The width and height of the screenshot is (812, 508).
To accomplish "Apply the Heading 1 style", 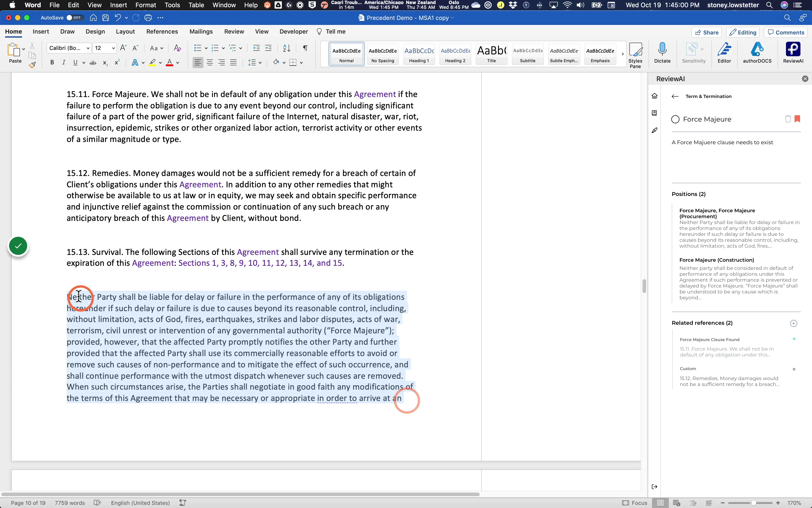I will [x=419, y=54].
